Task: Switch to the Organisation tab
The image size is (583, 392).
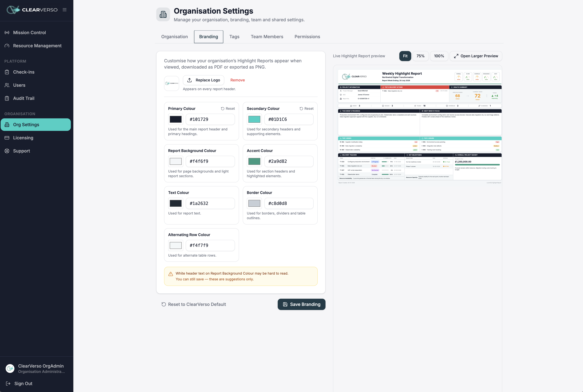Action: 174,37
